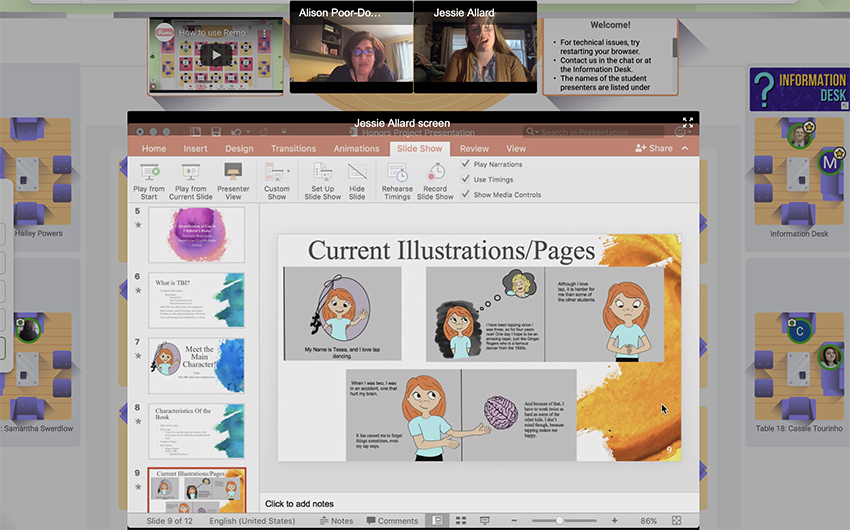
Task: Click the Hide Slide icon
Action: coord(357,172)
